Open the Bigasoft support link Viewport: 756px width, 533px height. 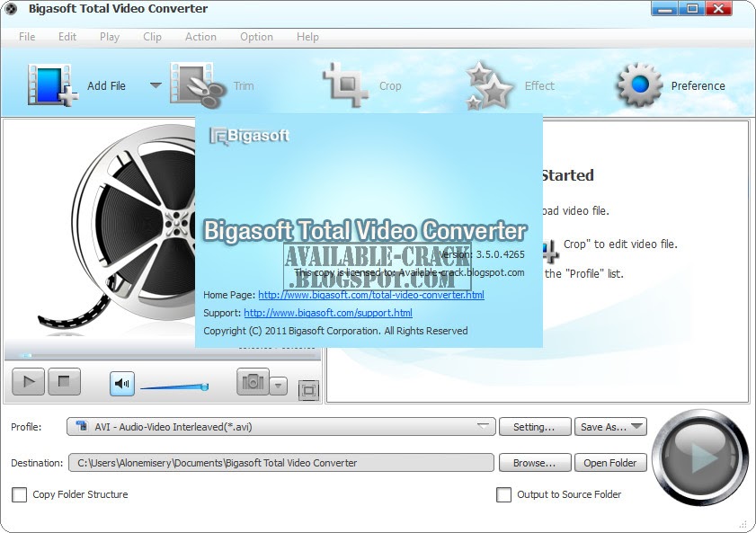[328, 313]
